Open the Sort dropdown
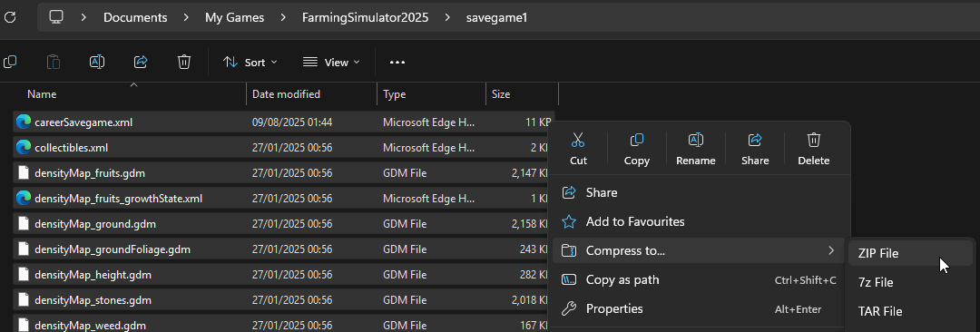Image resolution: width=980 pixels, height=332 pixels. 250,62
